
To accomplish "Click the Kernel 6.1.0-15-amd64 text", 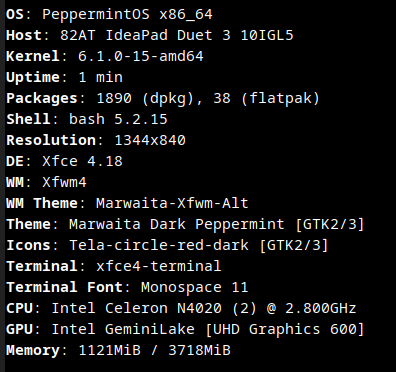I will pos(105,56).
